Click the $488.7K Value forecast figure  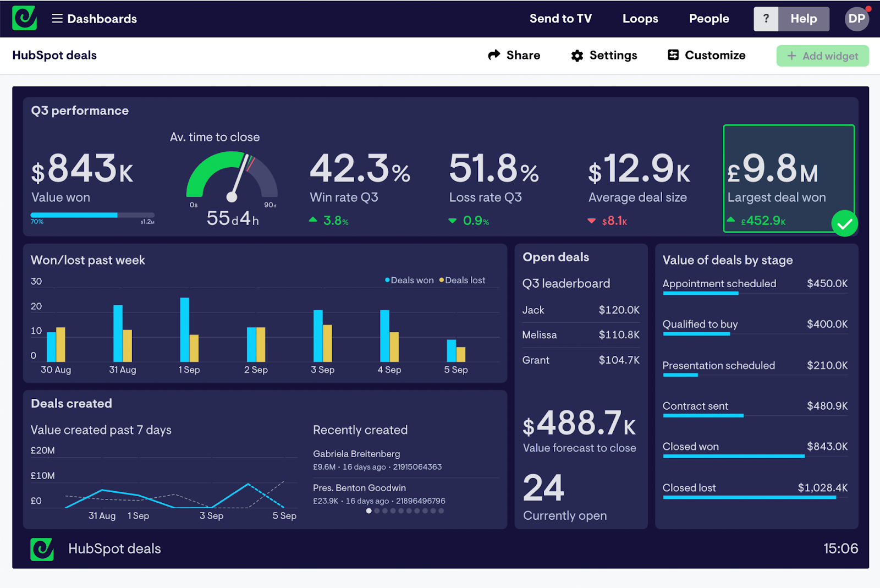[579, 424]
